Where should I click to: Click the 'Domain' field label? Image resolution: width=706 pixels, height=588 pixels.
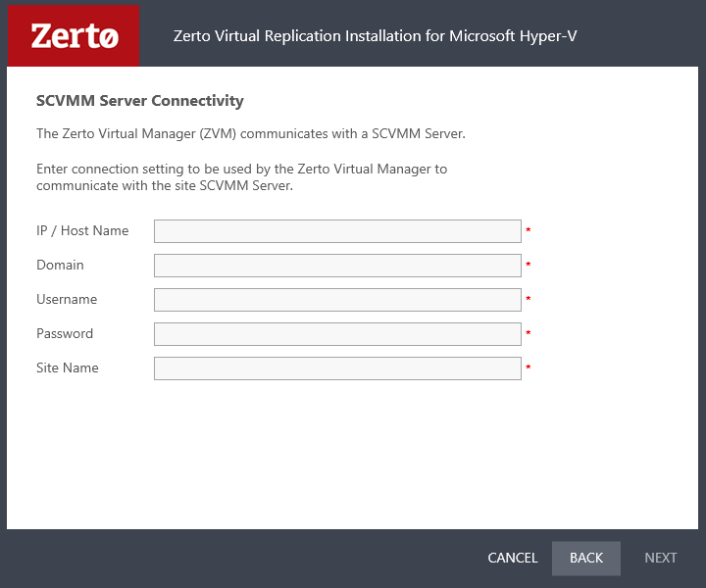click(x=60, y=265)
